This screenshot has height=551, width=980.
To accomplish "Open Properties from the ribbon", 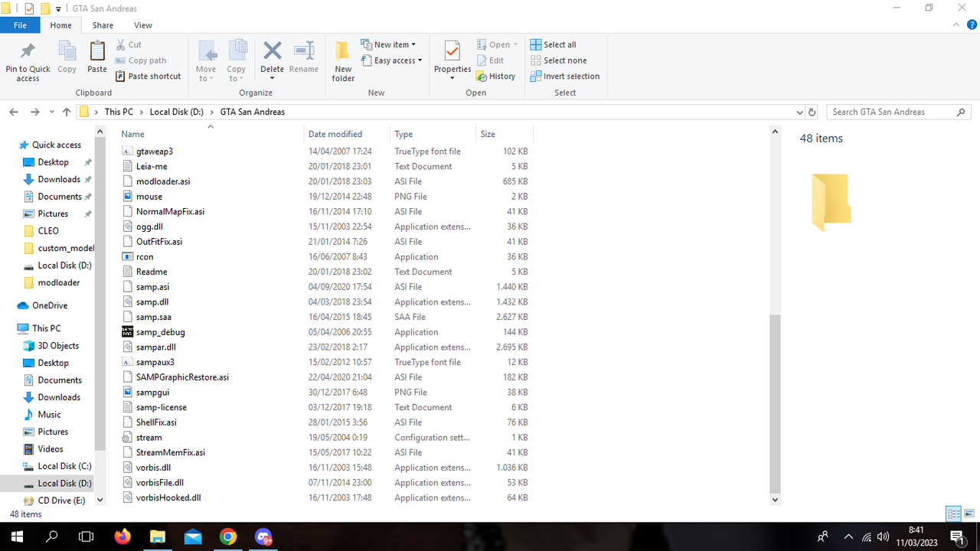I will [452, 61].
